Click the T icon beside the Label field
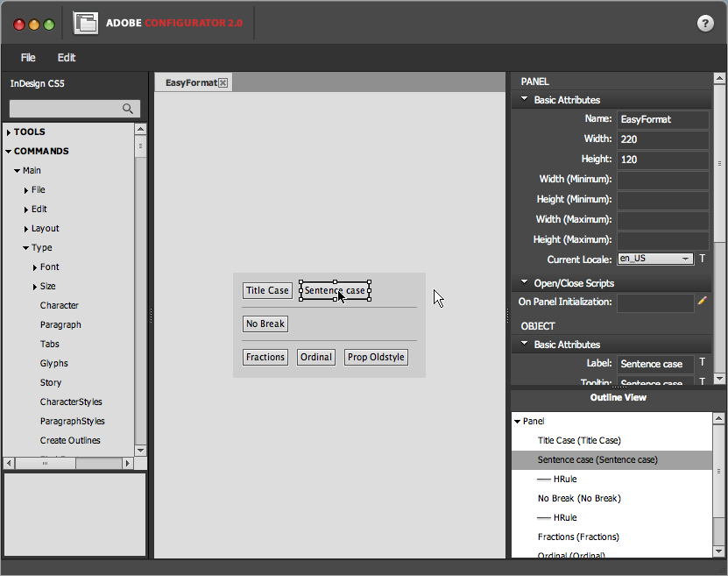The width and height of the screenshot is (728, 576). pyautogui.click(x=703, y=362)
